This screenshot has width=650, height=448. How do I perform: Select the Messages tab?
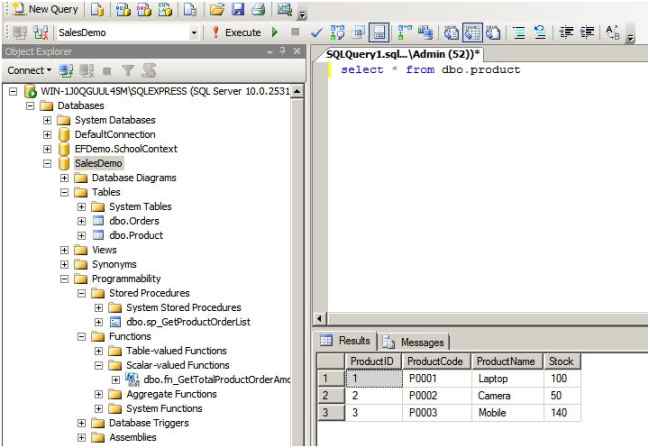click(414, 342)
